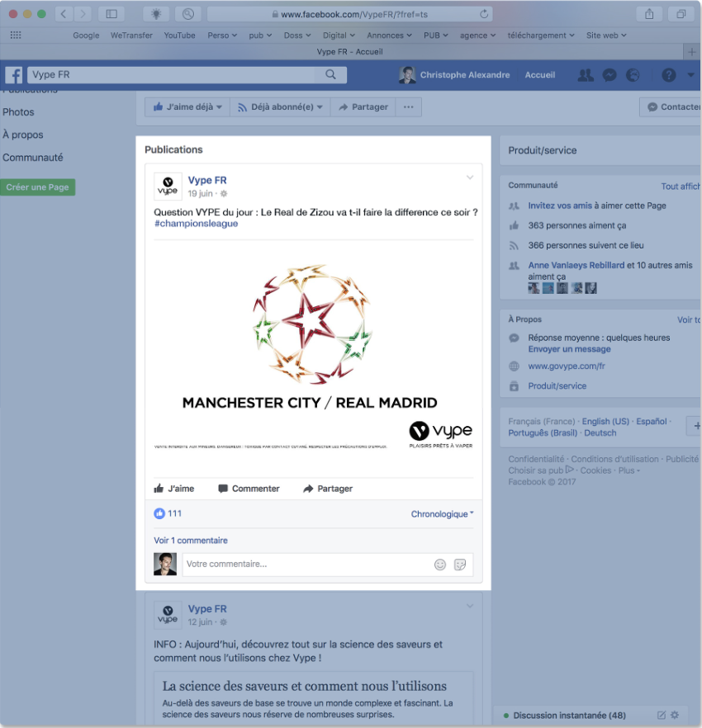Click the help question mark icon
Image resolution: width=702 pixels, height=728 pixels.
tap(669, 75)
